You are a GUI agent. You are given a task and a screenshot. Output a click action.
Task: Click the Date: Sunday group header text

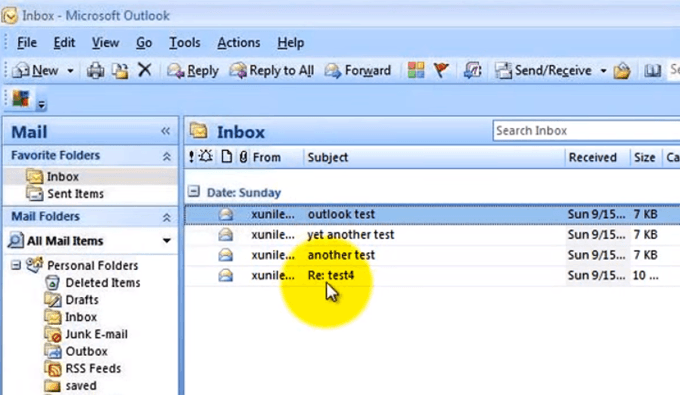point(244,193)
